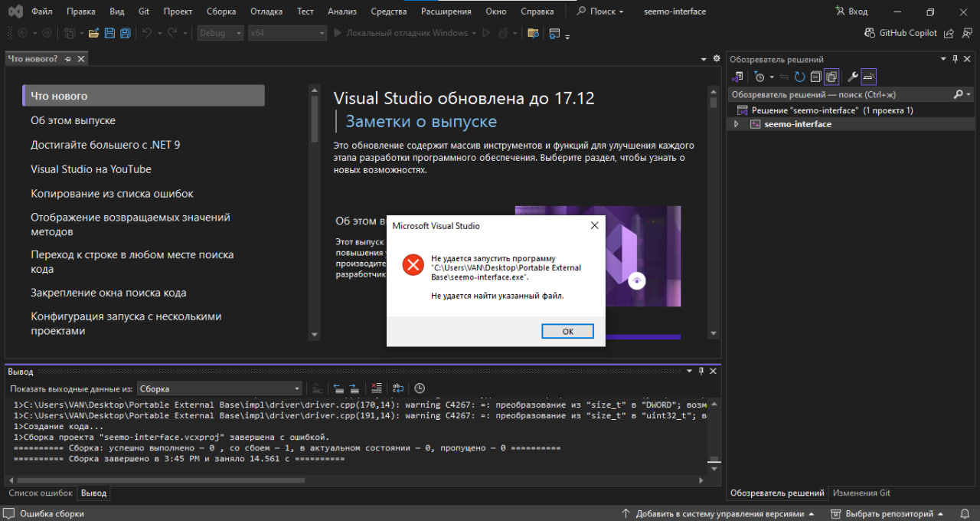This screenshot has height=521, width=980.
Task: Open the Поиск search box in title bar
Action: pos(600,11)
